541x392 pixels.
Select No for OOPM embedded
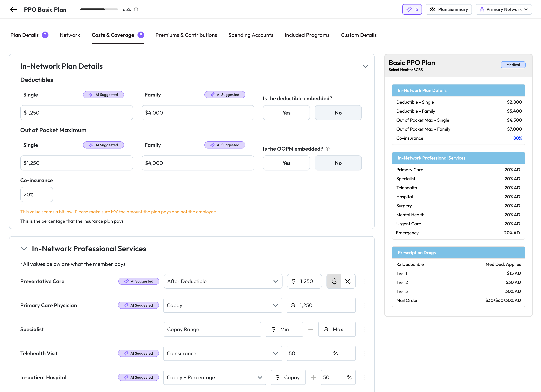pyautogui.click(x=338, y=163)
